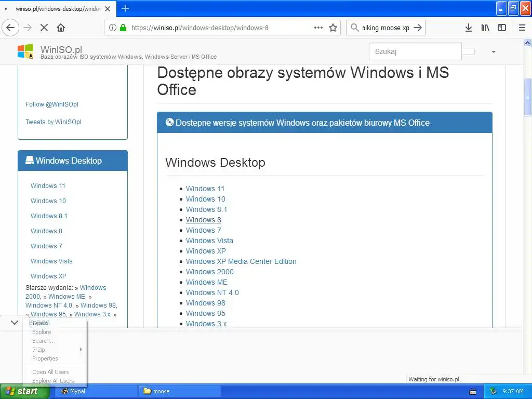Image resolution: width=532 pixels, height=399 pixels.
Task: Submit search with the arrow button
Action: [x=418, y=28]
